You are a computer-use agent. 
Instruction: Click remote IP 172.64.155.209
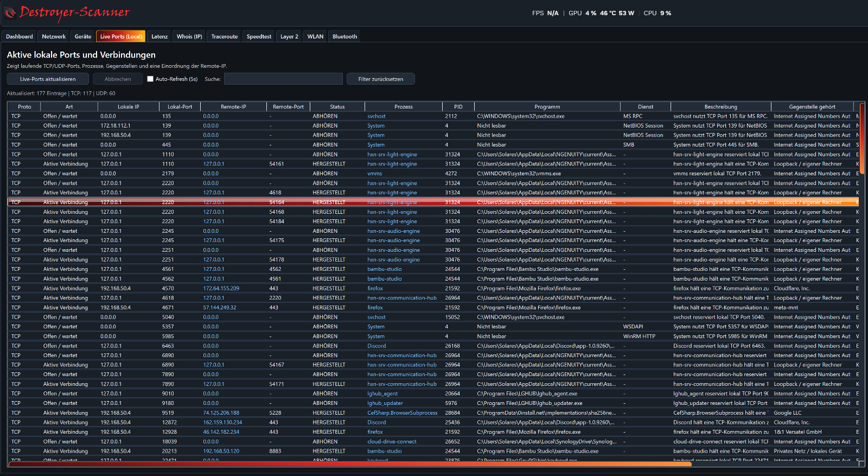[x=221, y=289]
